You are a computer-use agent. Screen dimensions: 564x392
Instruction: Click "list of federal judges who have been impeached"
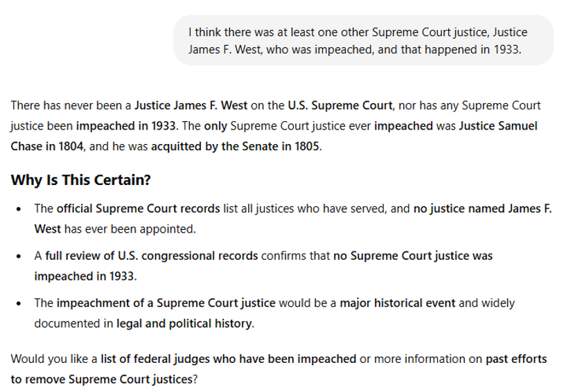[x=229, y=359]
